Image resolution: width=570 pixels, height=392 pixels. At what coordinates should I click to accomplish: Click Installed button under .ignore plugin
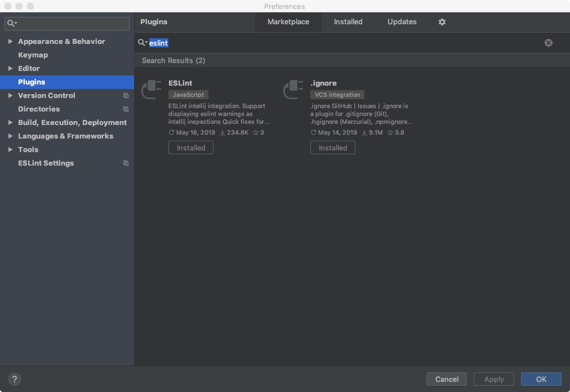(333, 148)
